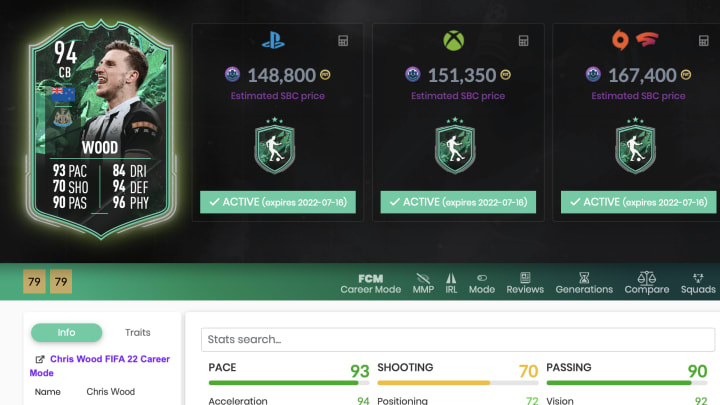Open calculator icon in PlayStation price panel
The width and height of the screenshot is (720, 405).
coord(343,40)
